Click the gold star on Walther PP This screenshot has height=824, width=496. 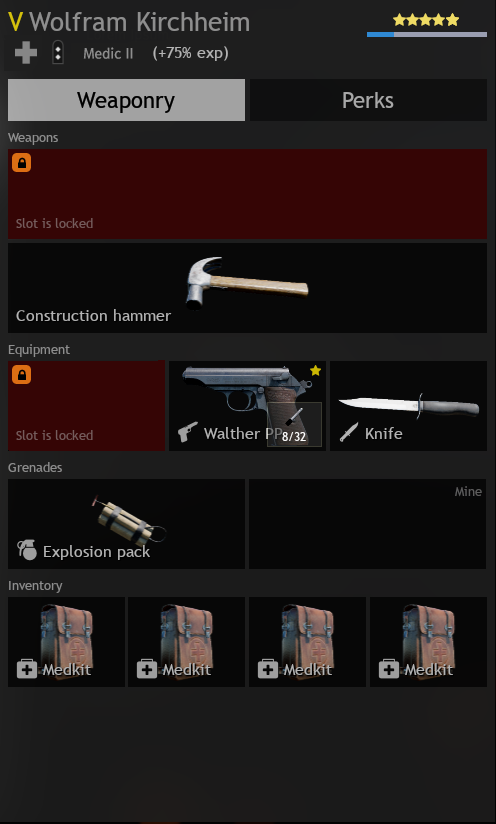pos(315,371)
